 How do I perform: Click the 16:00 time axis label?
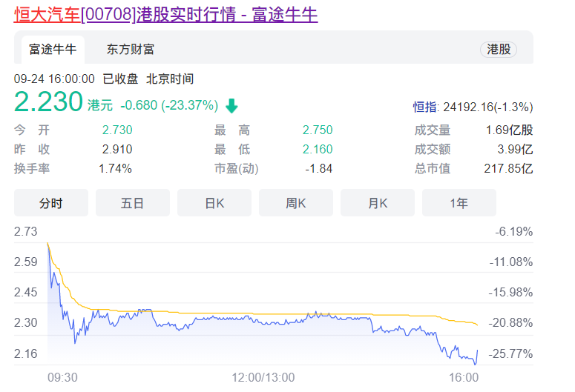pyautogui.click(x=464, y=377)
